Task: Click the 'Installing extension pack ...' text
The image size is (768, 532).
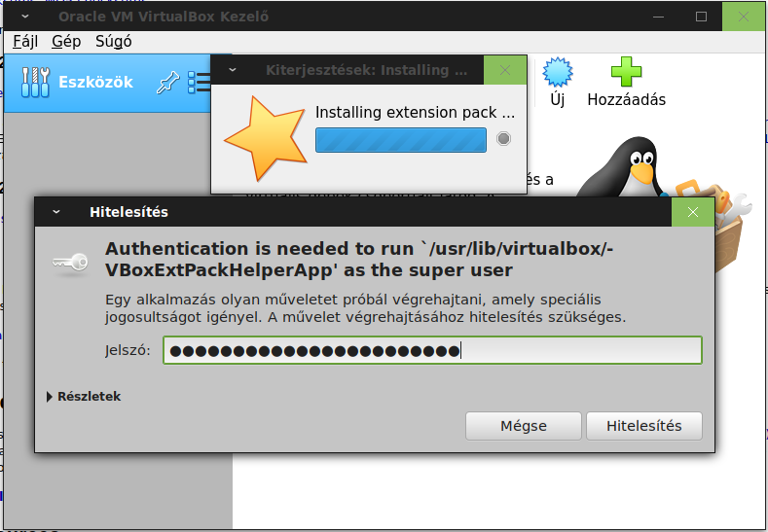Action: (415, 112)
